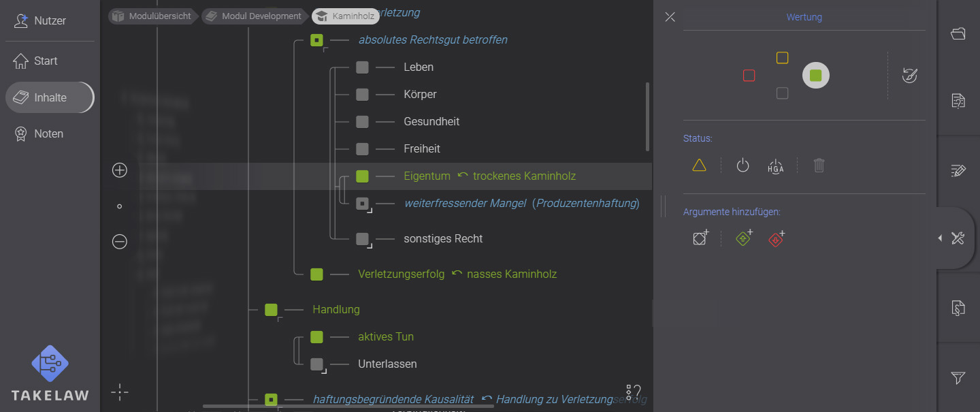Collapse the Wertung side panel via the arrow
This screenshot has width=980, height=412.
pos(940,238)
